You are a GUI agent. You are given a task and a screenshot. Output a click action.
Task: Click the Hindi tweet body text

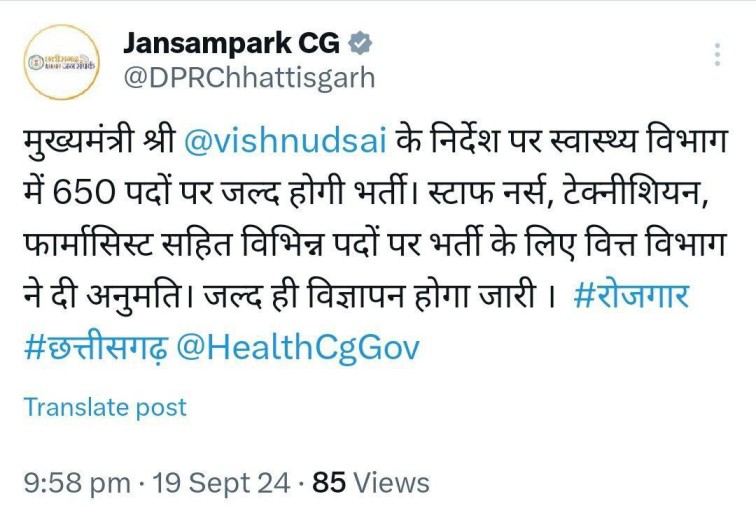pos(375,244)
